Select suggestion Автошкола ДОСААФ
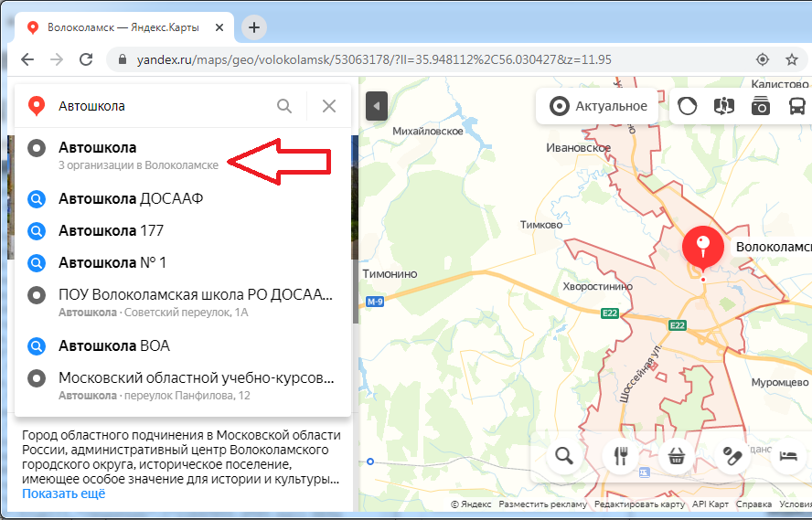 point(183,198)
